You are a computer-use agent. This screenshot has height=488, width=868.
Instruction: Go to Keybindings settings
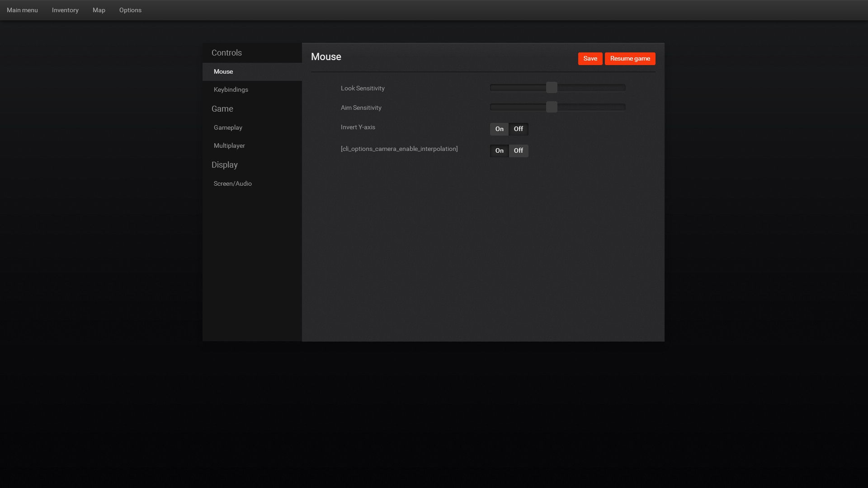point(231,89)
